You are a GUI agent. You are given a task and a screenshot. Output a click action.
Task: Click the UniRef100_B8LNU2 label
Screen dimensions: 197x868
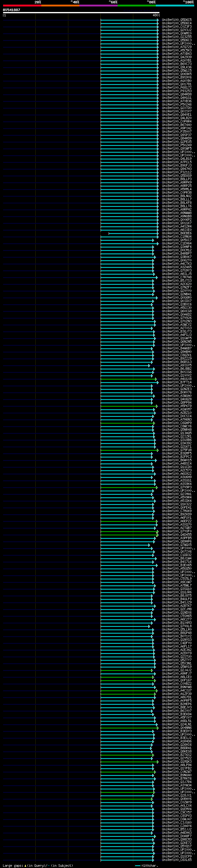point(177,196)
